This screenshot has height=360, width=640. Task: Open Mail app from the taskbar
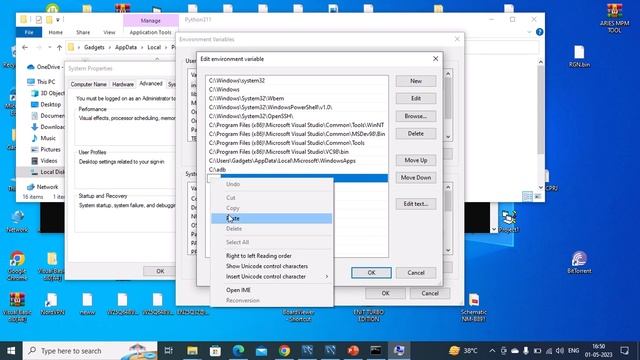[x=261, y=351]
